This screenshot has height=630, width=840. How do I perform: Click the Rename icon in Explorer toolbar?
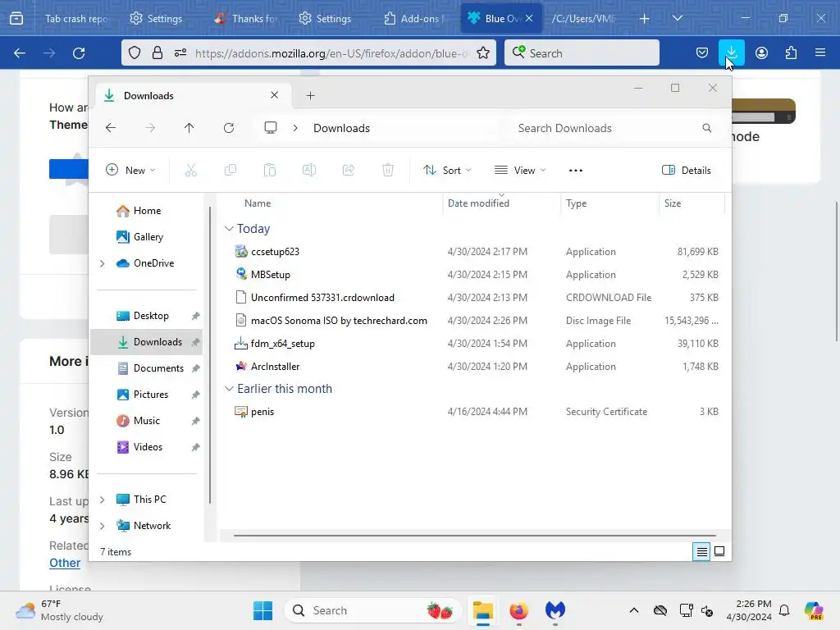(x=309, y=171)
